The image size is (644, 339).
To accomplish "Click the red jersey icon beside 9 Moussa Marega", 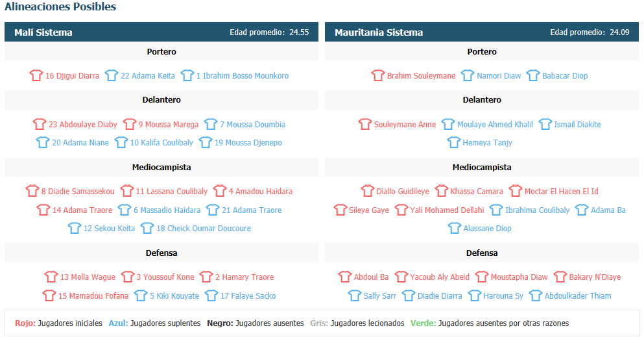I will pos(129,124).
